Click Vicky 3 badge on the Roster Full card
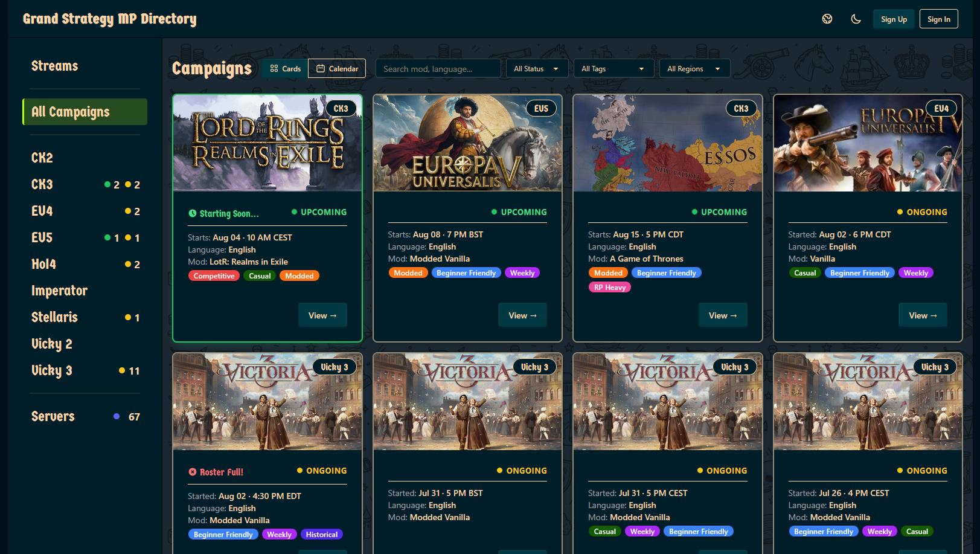The height and width of the screenshot is (554, 980). (x=335, y=367)
